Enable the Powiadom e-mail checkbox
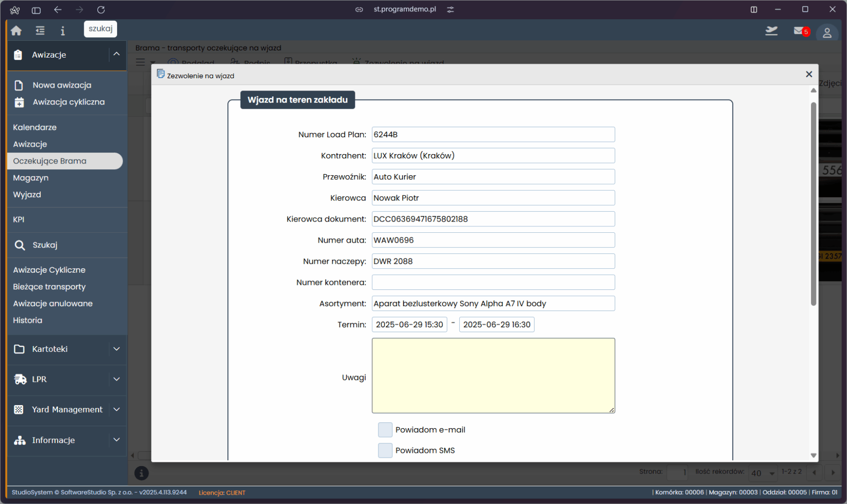Viewport: 847px width, 504px height. tap(385, 430)
